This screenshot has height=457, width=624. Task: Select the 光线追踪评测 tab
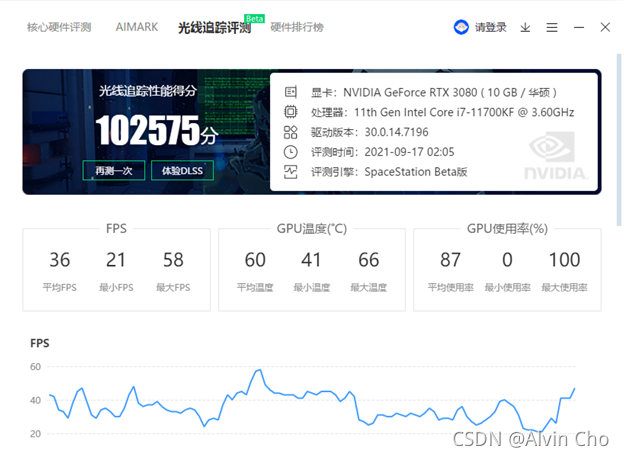click(x=214, y=27)
